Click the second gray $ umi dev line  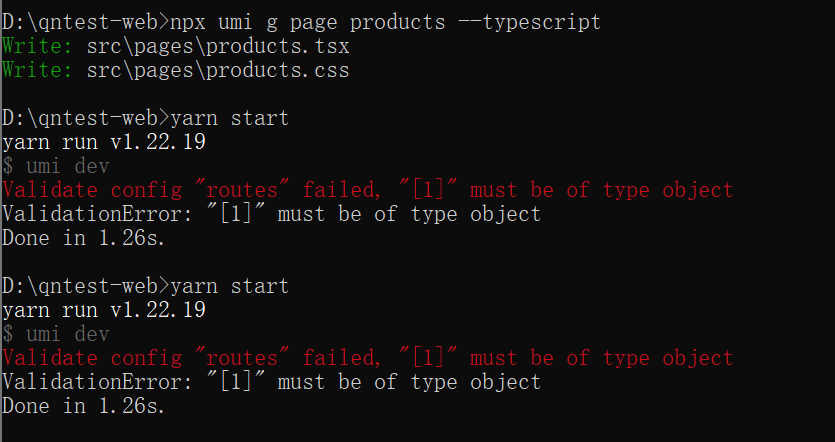point(56,334)
